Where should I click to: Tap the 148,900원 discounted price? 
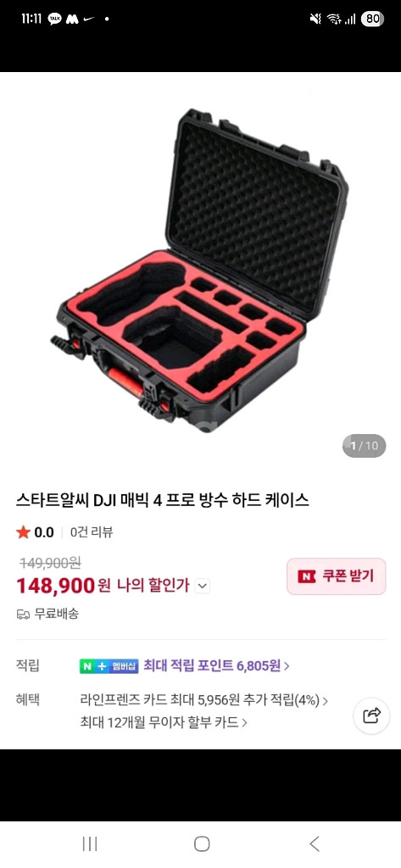coord(63,585)
